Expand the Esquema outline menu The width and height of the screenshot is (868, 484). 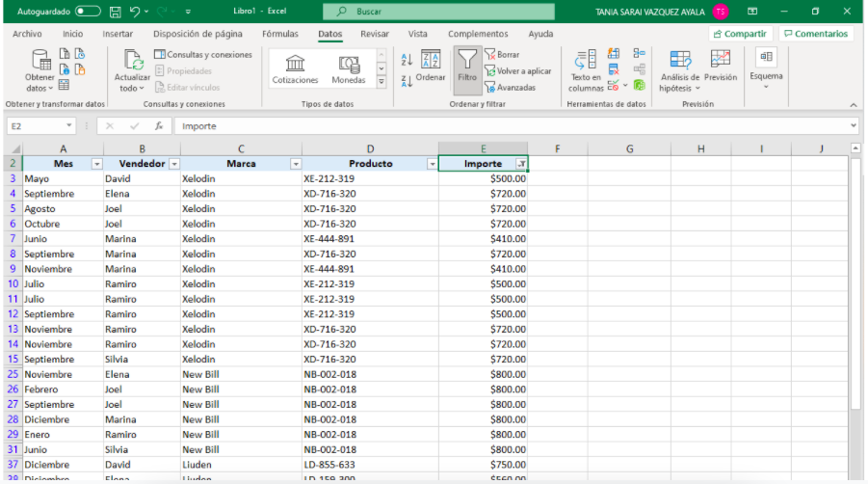(x=766, y=68)
